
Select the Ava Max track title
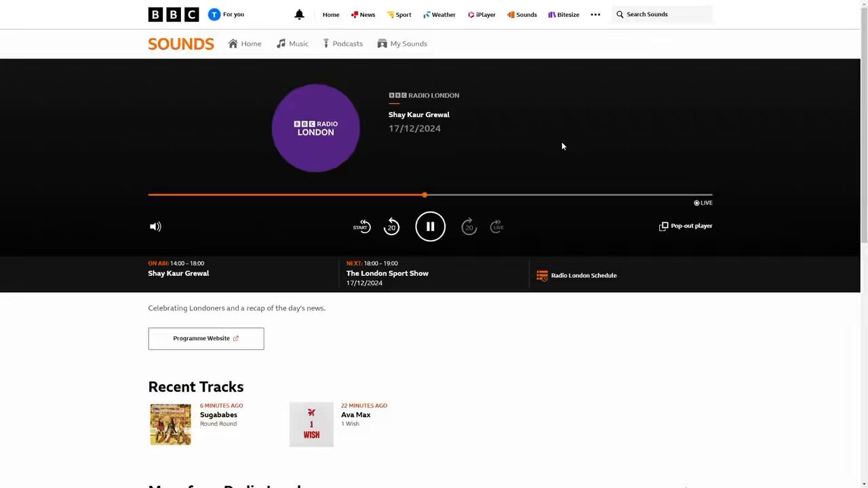355,415
